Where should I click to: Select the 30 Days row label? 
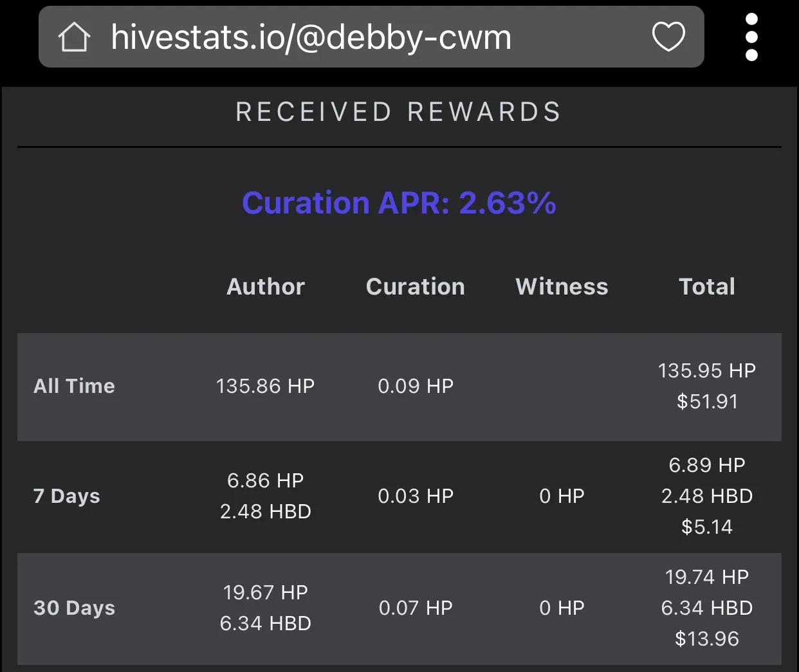[74, 608]
